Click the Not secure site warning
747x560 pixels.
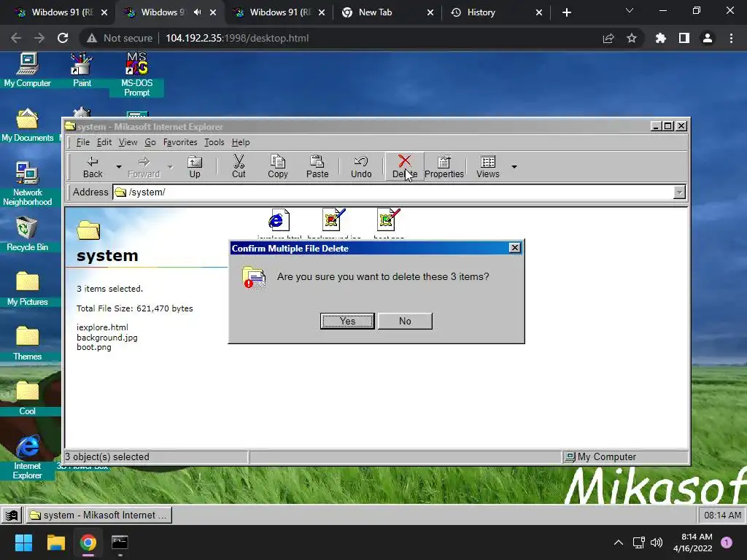tap(120, 38)
